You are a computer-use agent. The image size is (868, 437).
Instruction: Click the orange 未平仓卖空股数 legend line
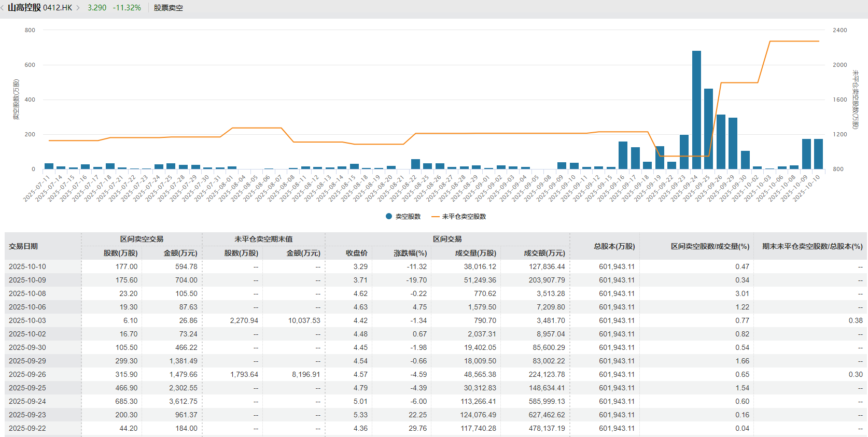coord(435,217)
